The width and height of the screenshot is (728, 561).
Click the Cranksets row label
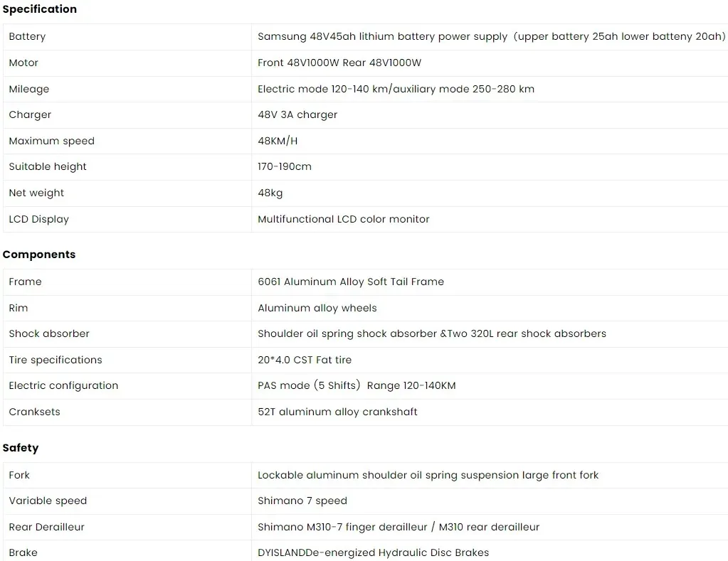pyautogui.click(x=34, y=412)
